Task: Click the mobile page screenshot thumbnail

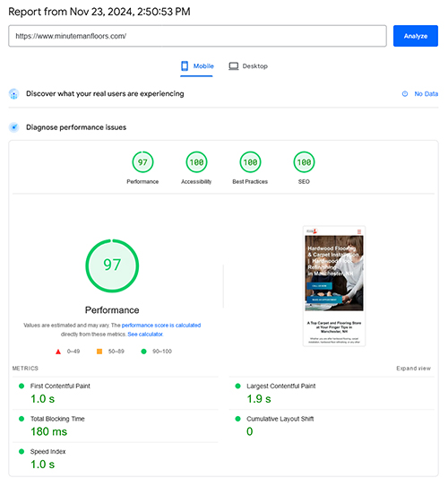Action: [x=334, y=286]
